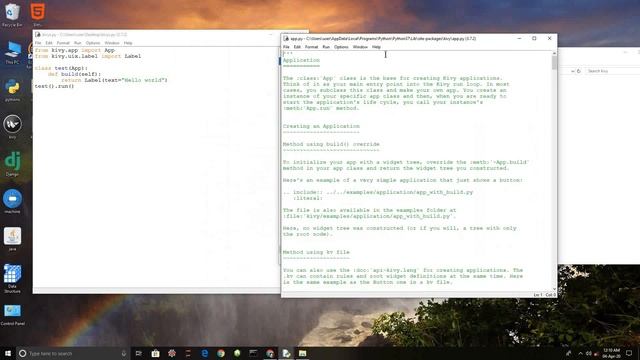Screen dimensions: 640x360
Task: Open Run menu in kivy.py window
Action: 78,43
